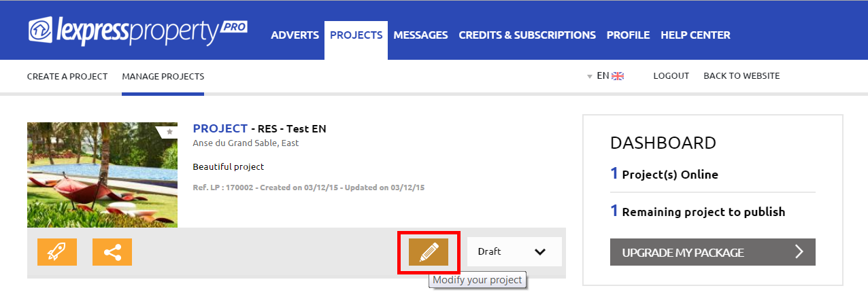Viewport: 868px width, 303px height.
Task: Switch to the CREATE A PROJECT tab
Action: tap(67, 76)
